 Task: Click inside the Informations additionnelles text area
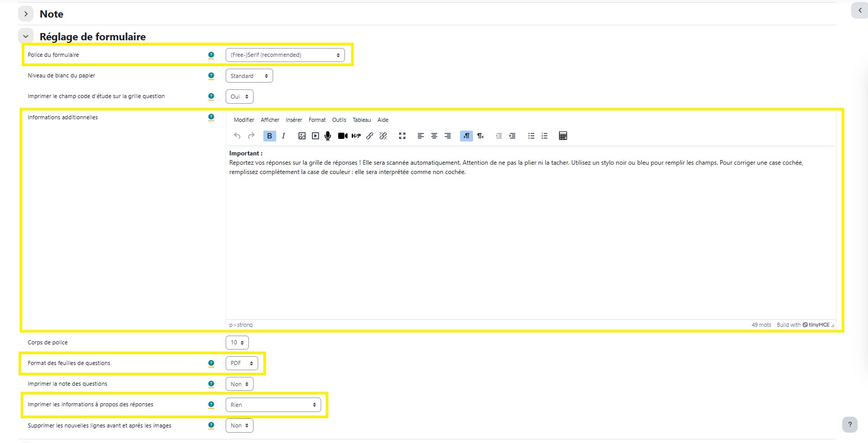coord(531,232)
